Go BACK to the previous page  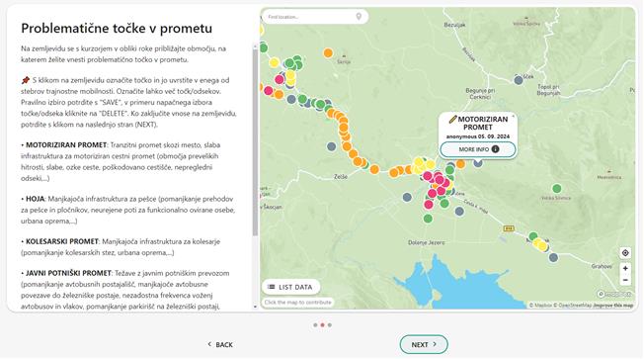pyautogui.click(x=220, y=344)
